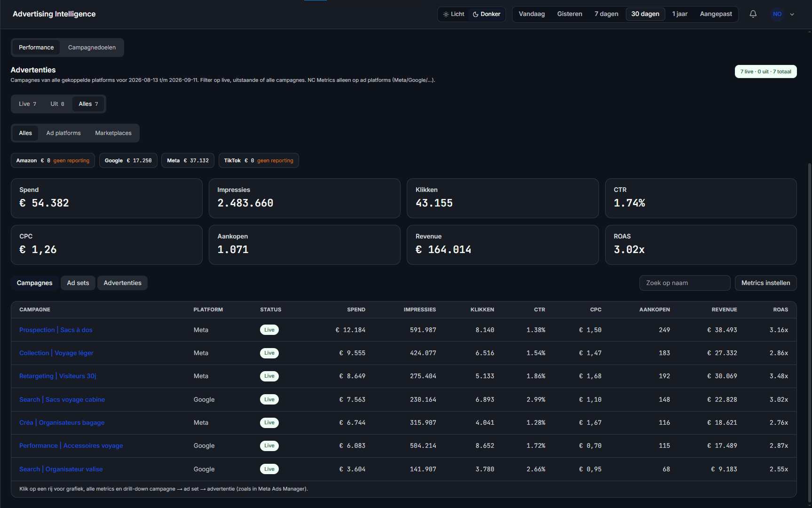Click the ROAS column header
The height and width of the screenshot is (508, 812).
click(x=780, y=310)
